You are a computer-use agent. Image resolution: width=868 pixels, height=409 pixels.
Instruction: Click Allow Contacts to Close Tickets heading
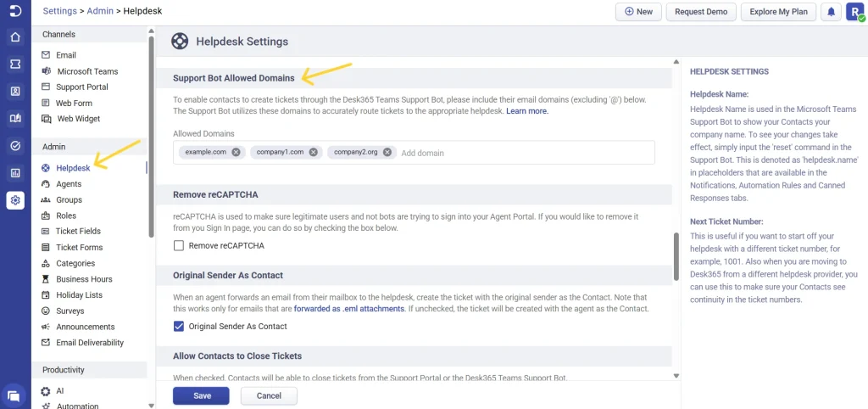pos(237,356)
